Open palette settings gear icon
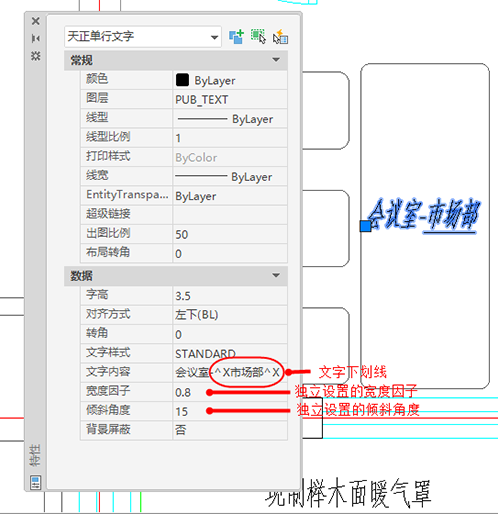The height and width of the screenshot is (516, 498). [x=36, y=56]
